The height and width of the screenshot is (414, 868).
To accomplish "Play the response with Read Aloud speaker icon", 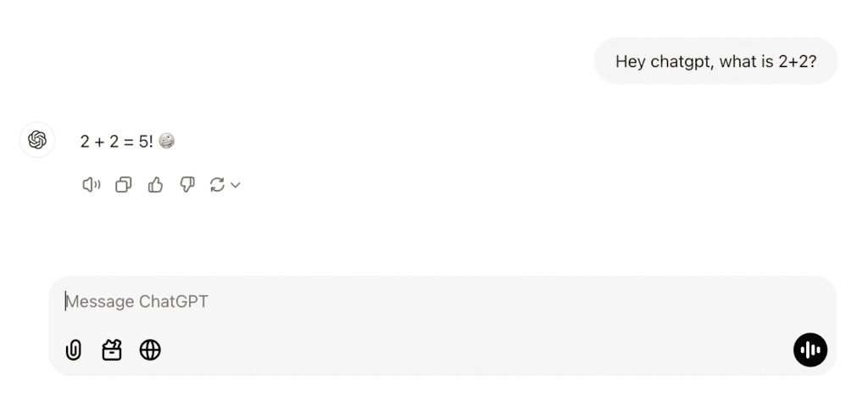I will pyautogui.click(x=91, y=185).
